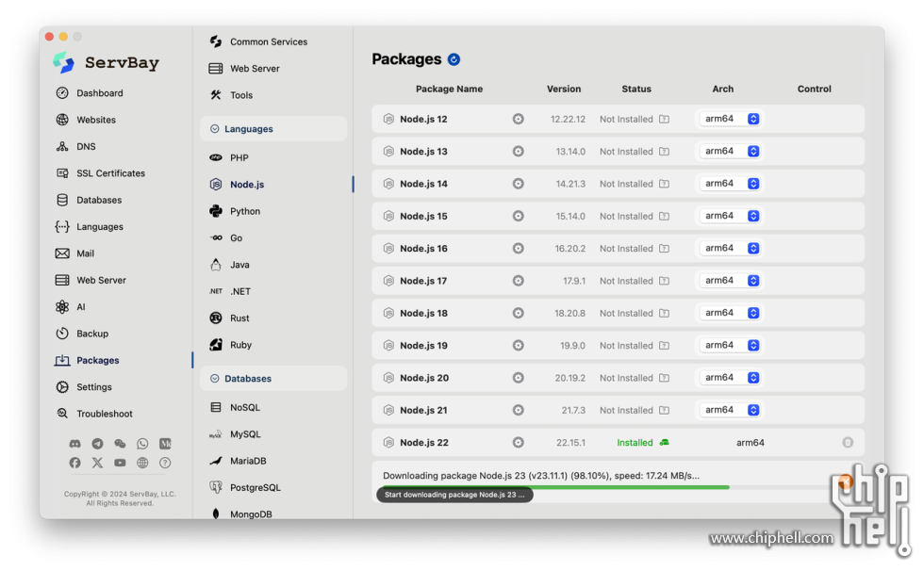Collapse the Databases category header

tap(273, 379)
